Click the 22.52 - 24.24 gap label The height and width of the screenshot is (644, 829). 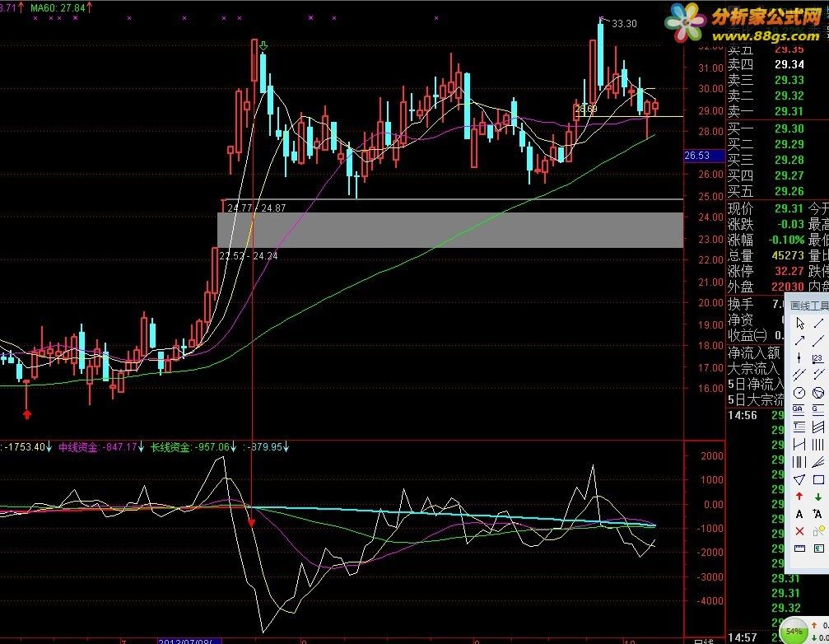tap(249, 256)
